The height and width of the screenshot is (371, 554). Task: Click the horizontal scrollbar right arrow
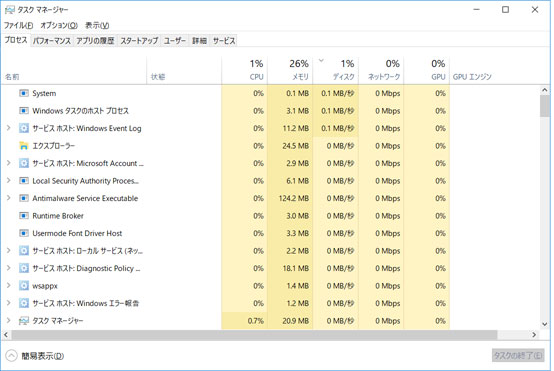click(534, 334)
